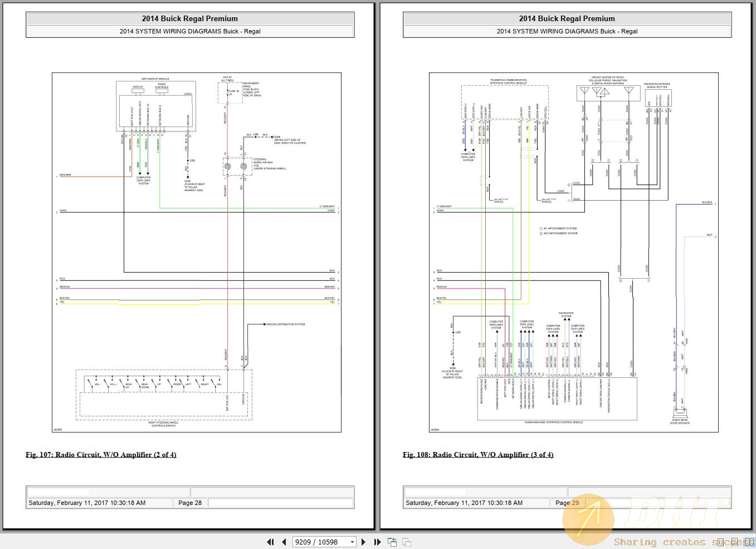Click the Fig. 108 Radio Circuit caption link
This screenshot has height=549, width=756.
[x=478, y=455]
